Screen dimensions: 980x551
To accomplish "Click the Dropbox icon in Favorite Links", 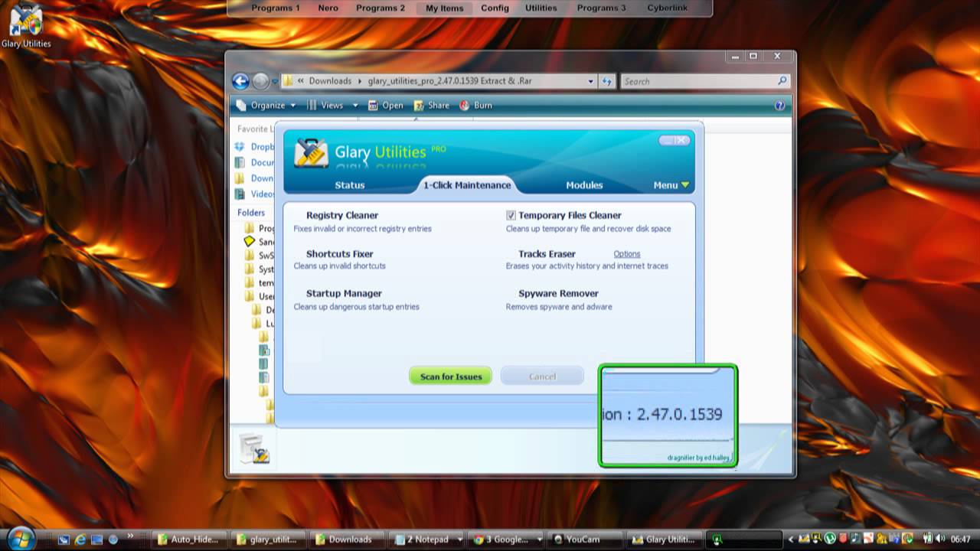I will (x=240, y=147).
